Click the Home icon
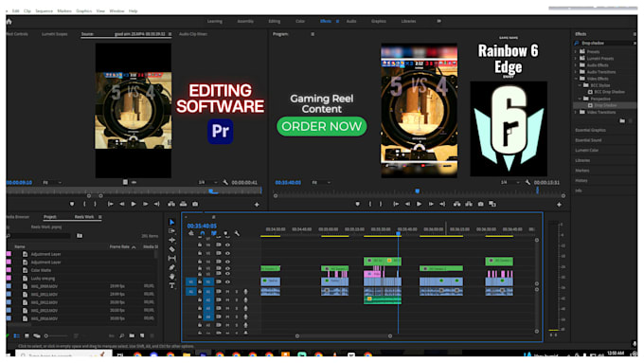The height and width of the screenshot is (363, 644). [x=9, y=22]
